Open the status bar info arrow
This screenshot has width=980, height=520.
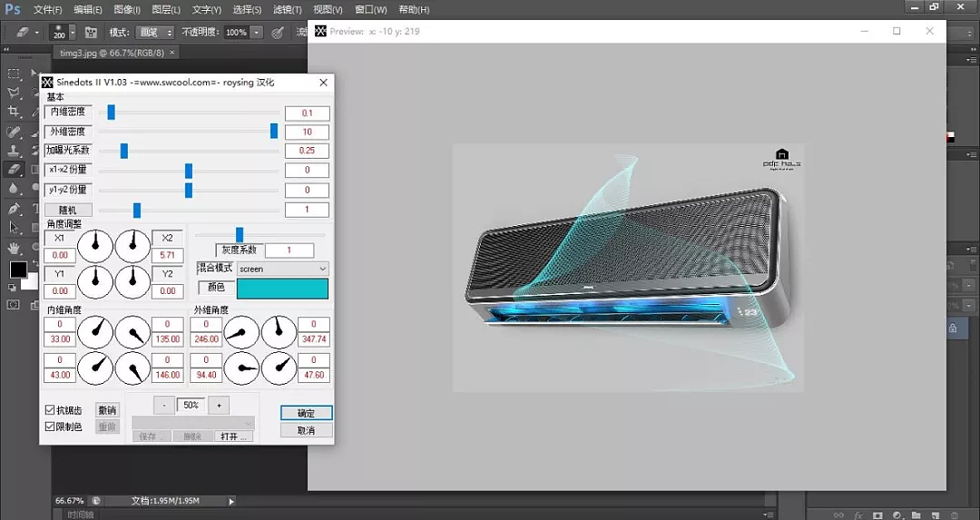point(231,501)
